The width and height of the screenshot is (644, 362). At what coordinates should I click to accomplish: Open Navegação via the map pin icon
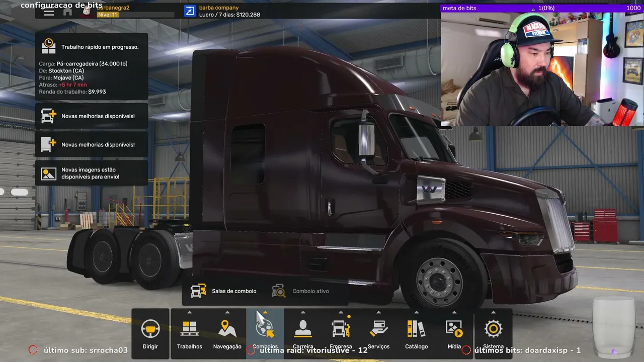(227, 328)
